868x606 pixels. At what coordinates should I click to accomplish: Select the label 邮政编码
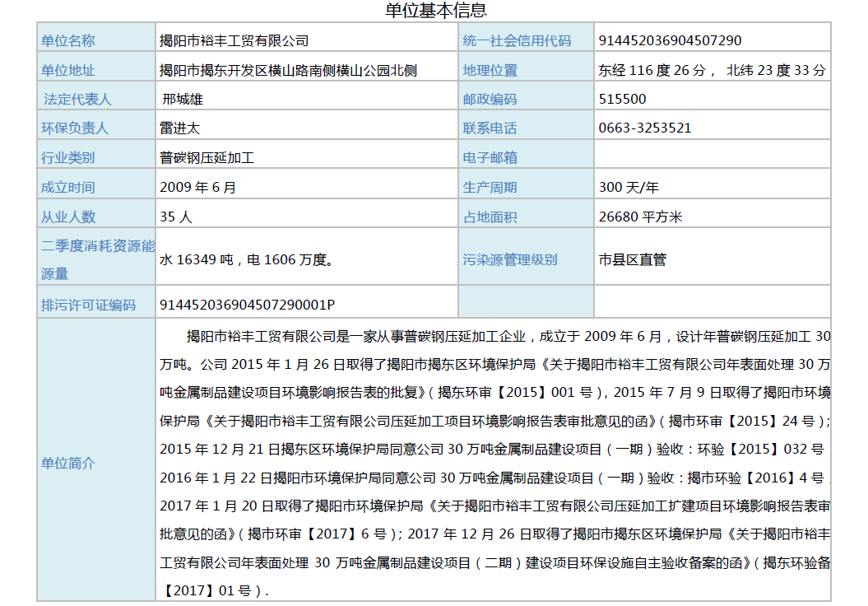coord(490,99)
